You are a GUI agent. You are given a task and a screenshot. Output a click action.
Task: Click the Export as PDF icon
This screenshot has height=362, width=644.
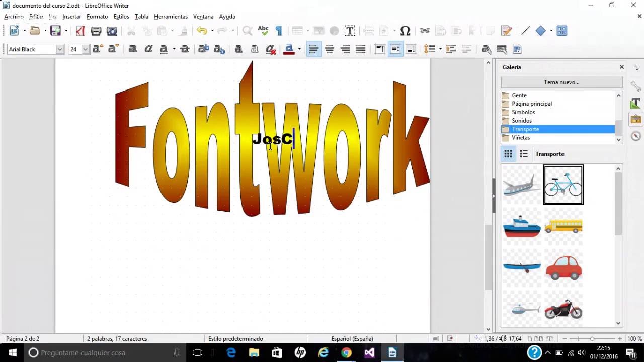click(x=80, y=31)
